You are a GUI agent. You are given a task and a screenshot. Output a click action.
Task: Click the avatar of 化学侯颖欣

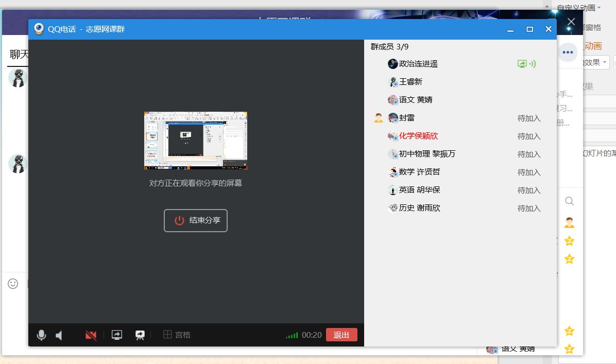point(393,136)
